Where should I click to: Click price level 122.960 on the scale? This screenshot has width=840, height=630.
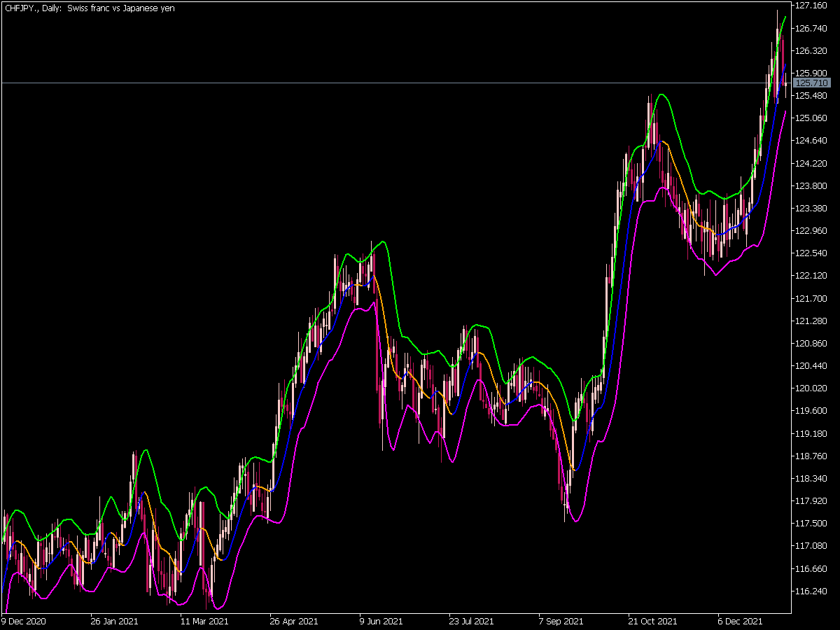(x=812, y=231)
